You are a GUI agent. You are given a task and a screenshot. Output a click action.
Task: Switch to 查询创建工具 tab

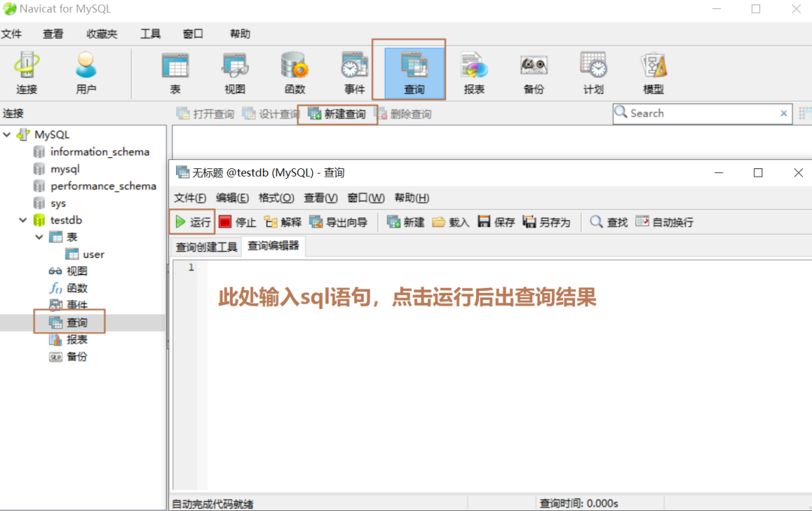206,247
